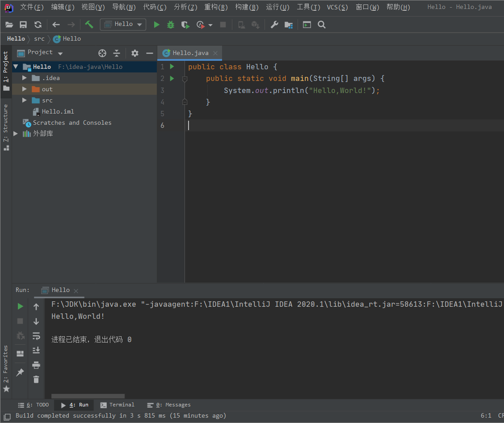Open the 构建(B) menu
Viewport: 504px width, 423px height.
247,7
